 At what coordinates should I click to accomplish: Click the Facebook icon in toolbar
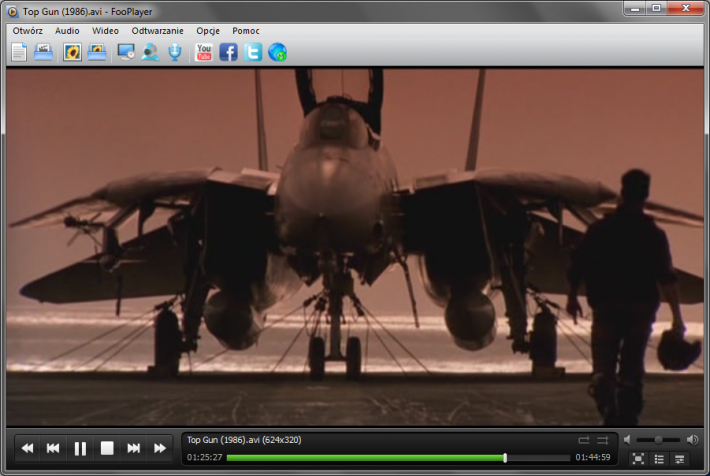228,52
